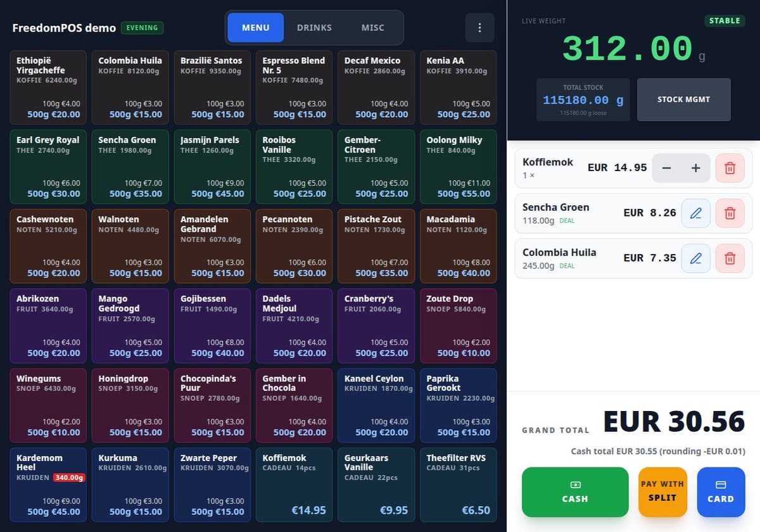The width and height of the screenshot is (760, 532).
Task: Add Abrikozen dried fruit
Action: click(x=48, y=326)
